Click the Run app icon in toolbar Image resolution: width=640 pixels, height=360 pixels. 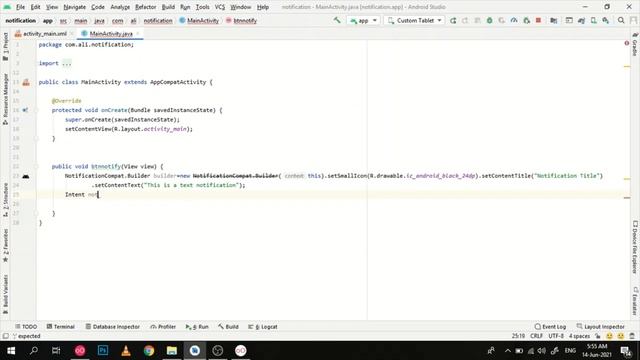(x=453, y=20)
